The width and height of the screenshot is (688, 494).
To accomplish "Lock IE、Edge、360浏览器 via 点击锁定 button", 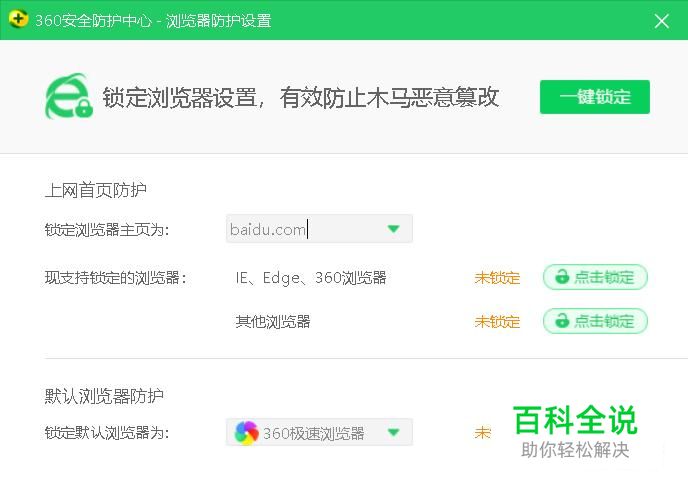I will 595,277.
